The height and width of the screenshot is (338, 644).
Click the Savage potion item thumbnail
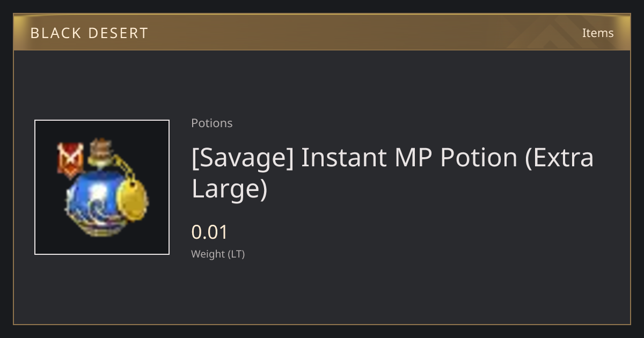click(x=102, y=187)
